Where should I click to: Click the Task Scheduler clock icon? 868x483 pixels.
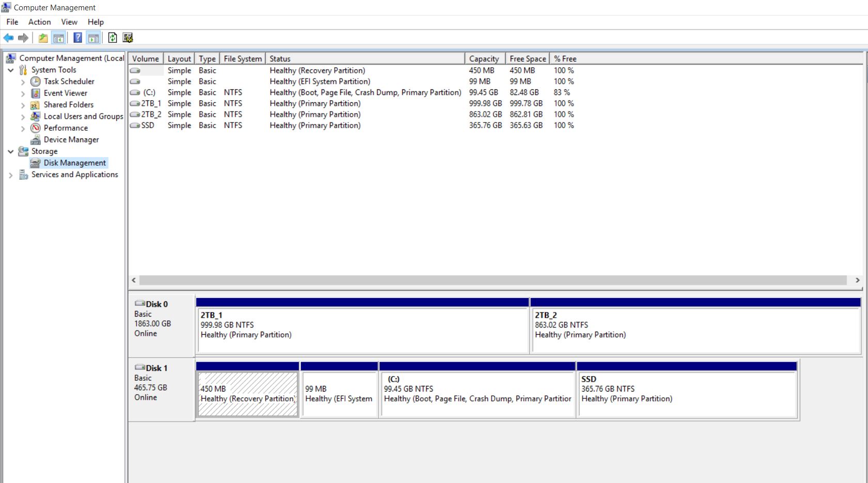click(35, 82)
